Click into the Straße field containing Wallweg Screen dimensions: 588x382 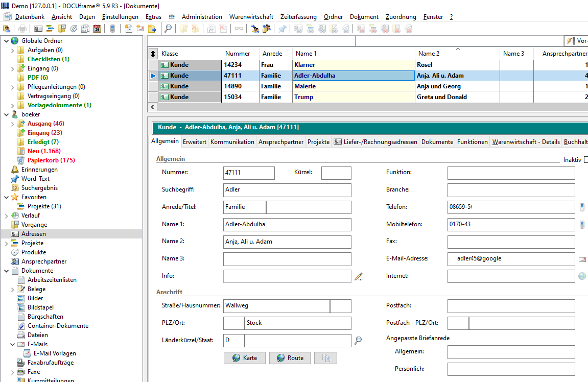277,306
